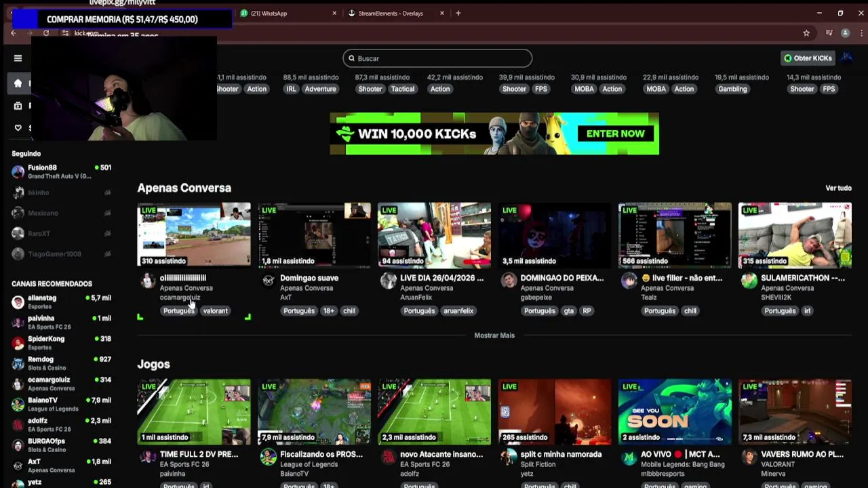Click the Obter KICKs button

click(807, 58)
